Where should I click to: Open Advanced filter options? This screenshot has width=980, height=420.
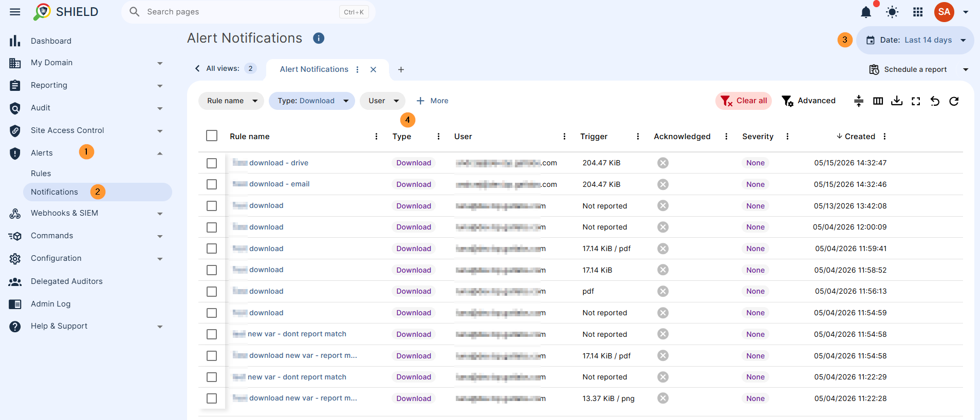(x=808, y=101)
